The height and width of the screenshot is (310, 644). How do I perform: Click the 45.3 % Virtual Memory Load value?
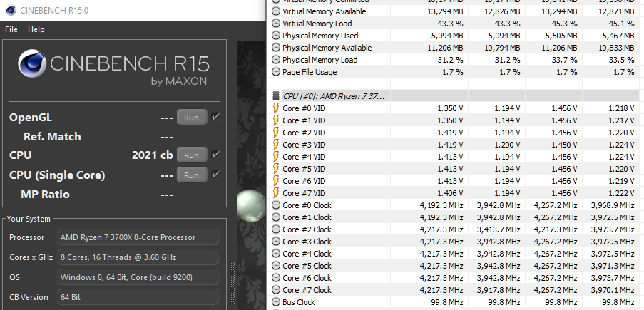(565, 24)
